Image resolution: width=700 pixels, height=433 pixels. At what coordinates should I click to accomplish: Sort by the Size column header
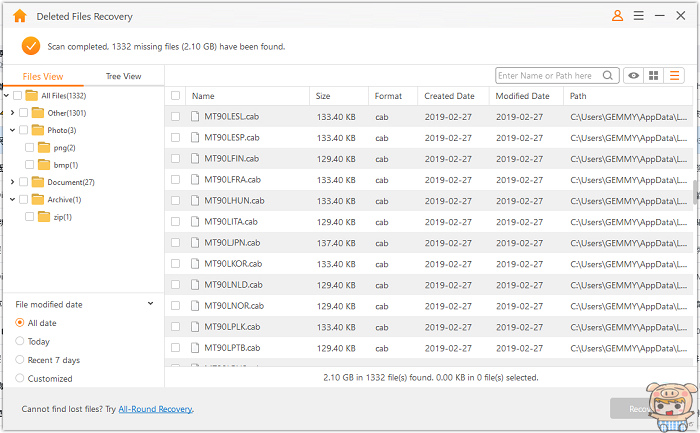[x=323, y=96]
